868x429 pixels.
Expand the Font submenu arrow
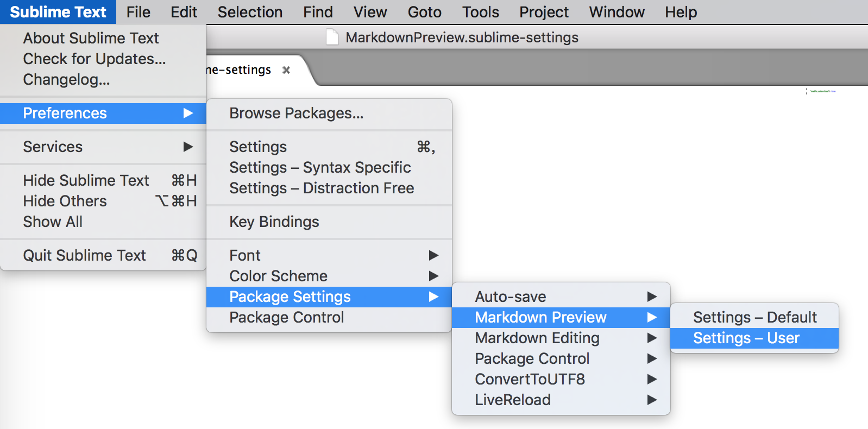pos(433,255)
